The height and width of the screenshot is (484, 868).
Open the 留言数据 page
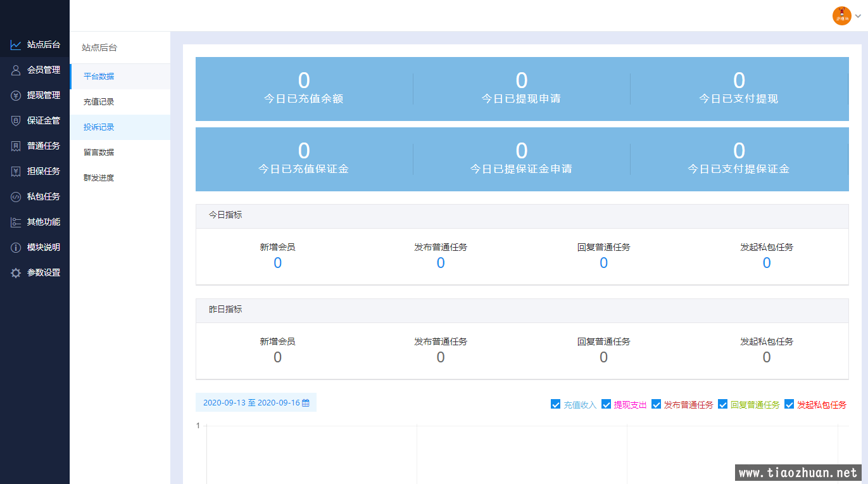tap(99, 153)
